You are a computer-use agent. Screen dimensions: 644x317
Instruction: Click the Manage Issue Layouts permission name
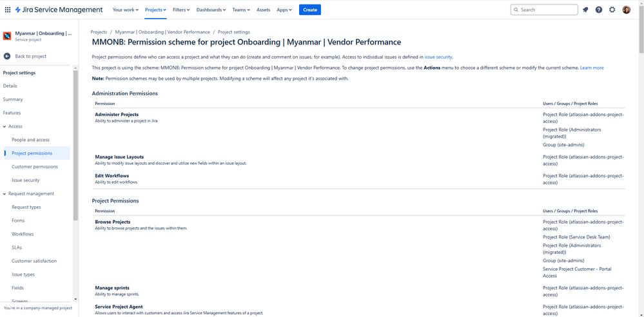119,157
